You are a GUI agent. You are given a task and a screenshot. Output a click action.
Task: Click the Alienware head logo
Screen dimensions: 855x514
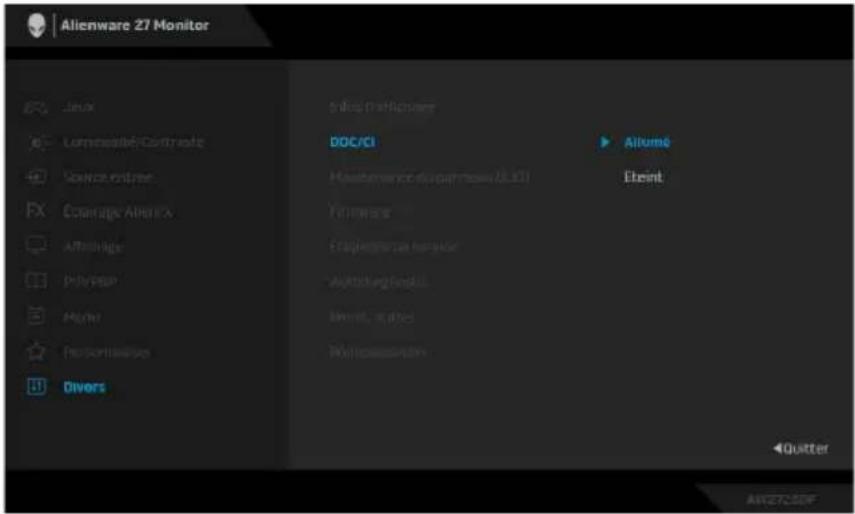(x=37, y=26)
